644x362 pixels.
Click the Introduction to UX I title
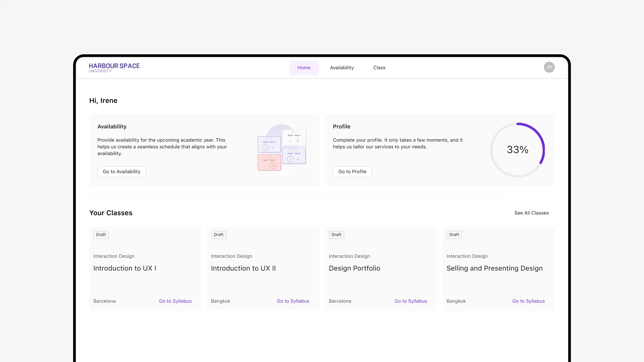[124, 268]
